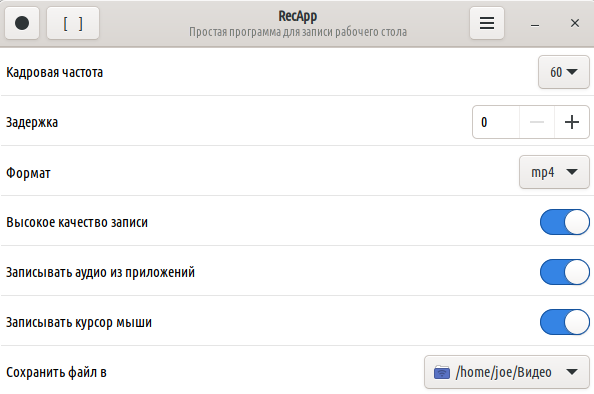Image resolution: width=594 pixels, height=394 pixels.
Task: Click the delay value input field
Action: coord(496,122)
